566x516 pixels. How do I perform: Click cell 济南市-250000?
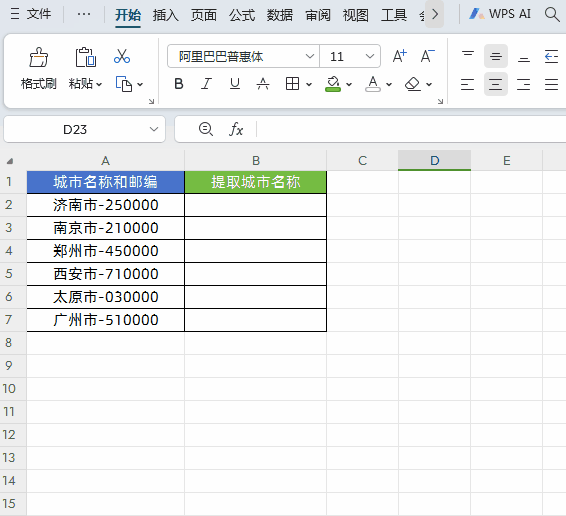(x=105, y=205)
